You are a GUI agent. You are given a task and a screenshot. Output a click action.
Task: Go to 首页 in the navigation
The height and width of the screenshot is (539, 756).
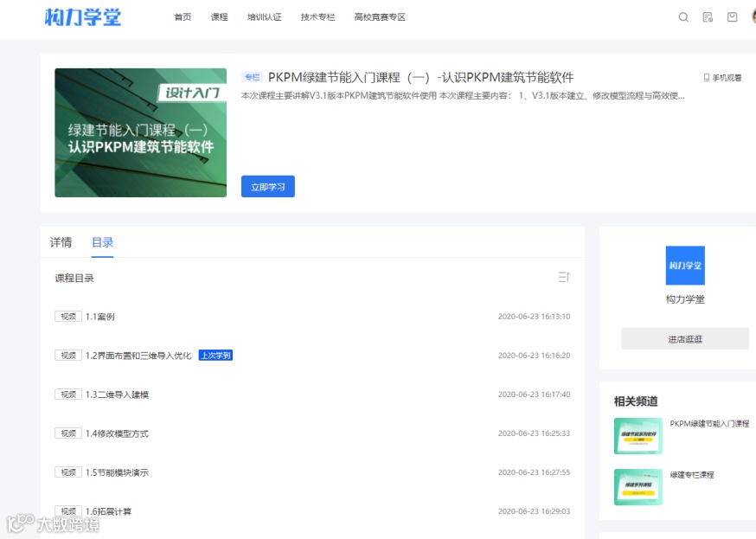pos(183,17)
